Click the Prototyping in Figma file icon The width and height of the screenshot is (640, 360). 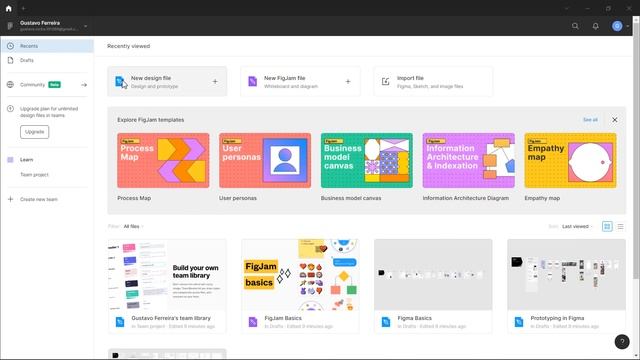[519, 322]
